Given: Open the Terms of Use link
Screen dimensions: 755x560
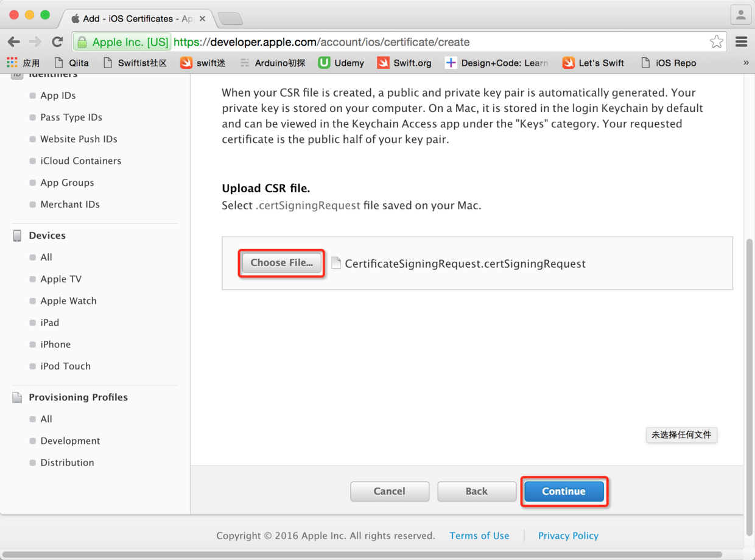Looking at the screenshot, I should 479,536.
